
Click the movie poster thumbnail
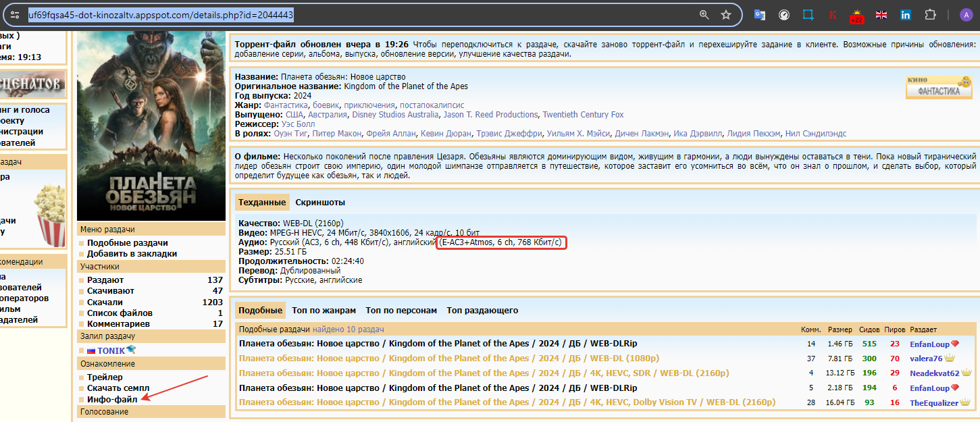coord(151,126)
